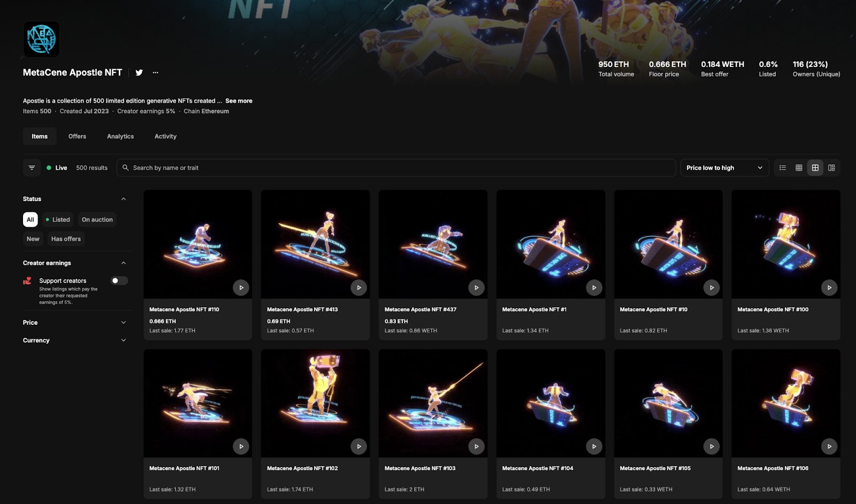The height and width of the screenshot is (504, 856).
Task: Click the 950 ETH Total volume stat
Action: [x=616, y=68]
